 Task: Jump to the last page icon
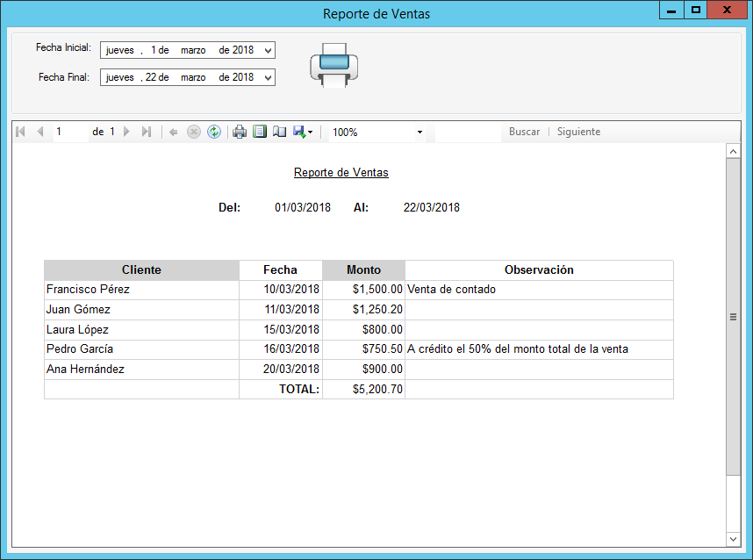(x=147, y=131)
